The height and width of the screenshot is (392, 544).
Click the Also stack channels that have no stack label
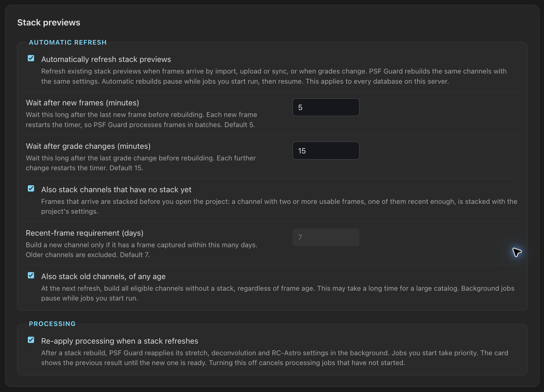(x=116, y=190)
